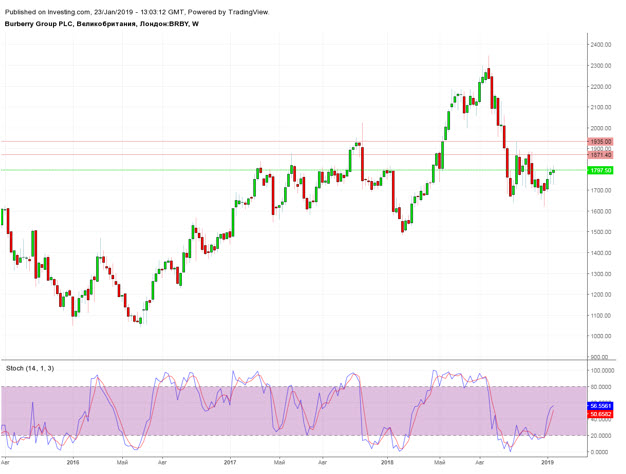Click the 1000.00 price axis label
The height and width of the screenshot is (474, 626).
tap(600, 336)
